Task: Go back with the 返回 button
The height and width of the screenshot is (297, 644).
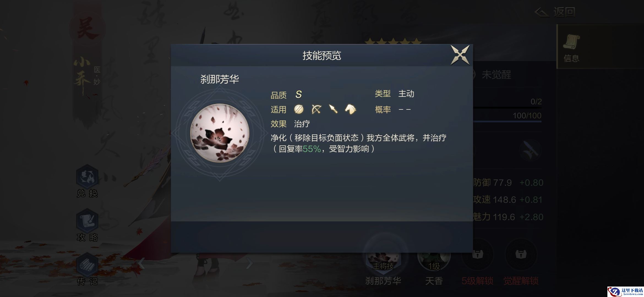Action: [555, 12]
